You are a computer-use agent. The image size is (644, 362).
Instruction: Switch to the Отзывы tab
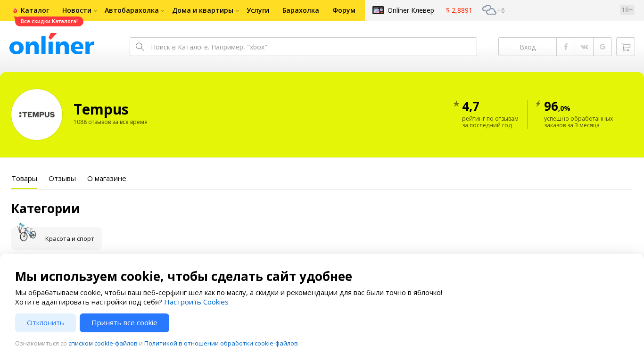(62, 179)
